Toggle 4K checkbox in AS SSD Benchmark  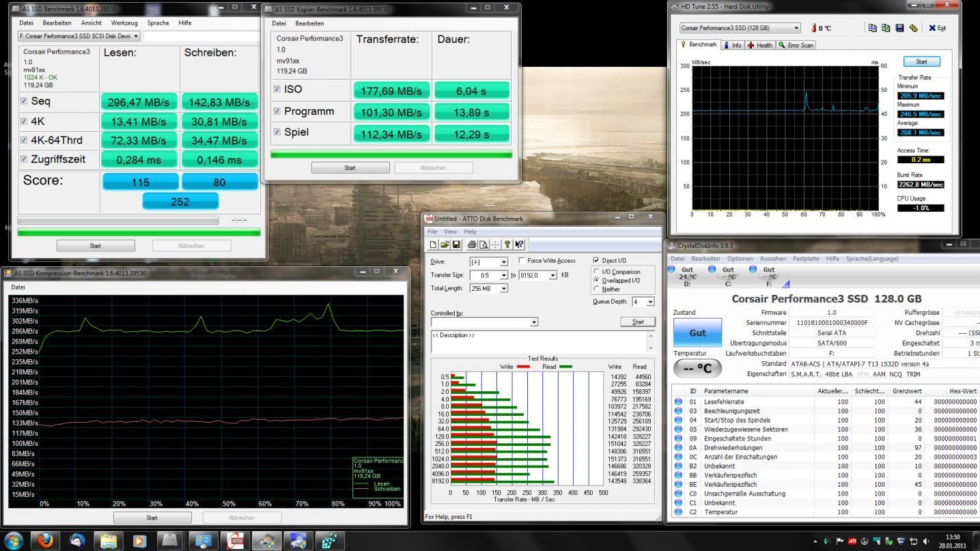(24, 121)
